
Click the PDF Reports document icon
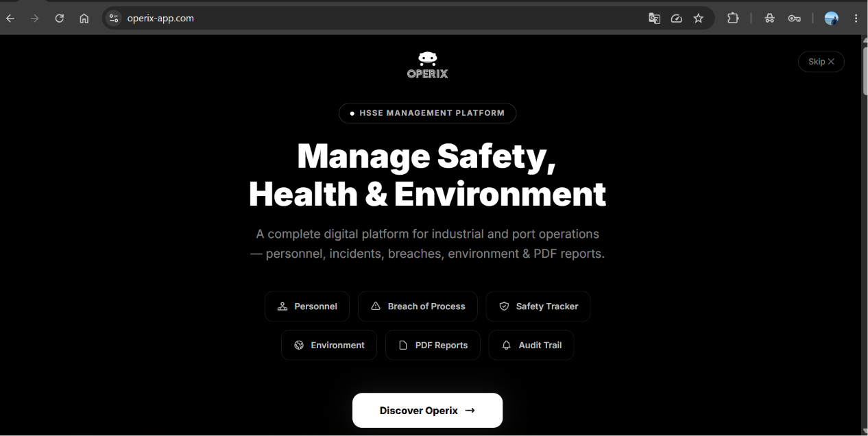point(403,345)
